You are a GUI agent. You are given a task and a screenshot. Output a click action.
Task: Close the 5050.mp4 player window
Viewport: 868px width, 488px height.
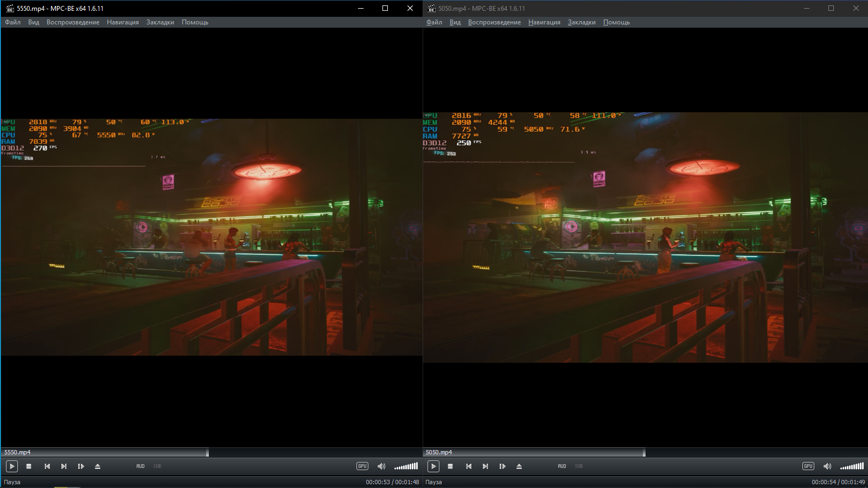pyautogui.click(x=856, y=8)
